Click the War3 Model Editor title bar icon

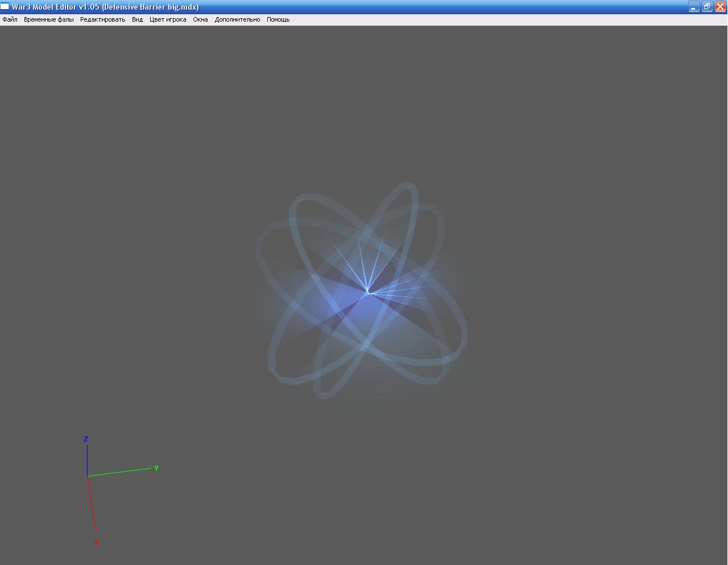(5, 7)
